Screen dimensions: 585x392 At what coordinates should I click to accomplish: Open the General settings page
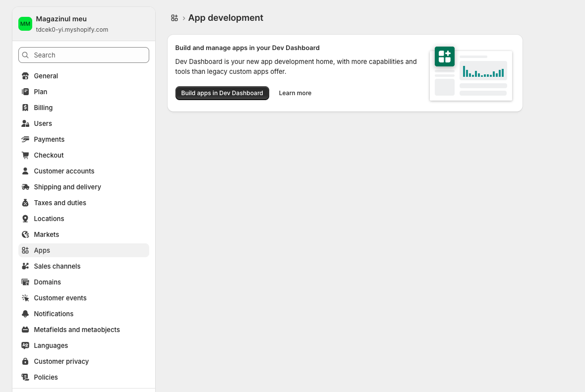pos(84,76)
